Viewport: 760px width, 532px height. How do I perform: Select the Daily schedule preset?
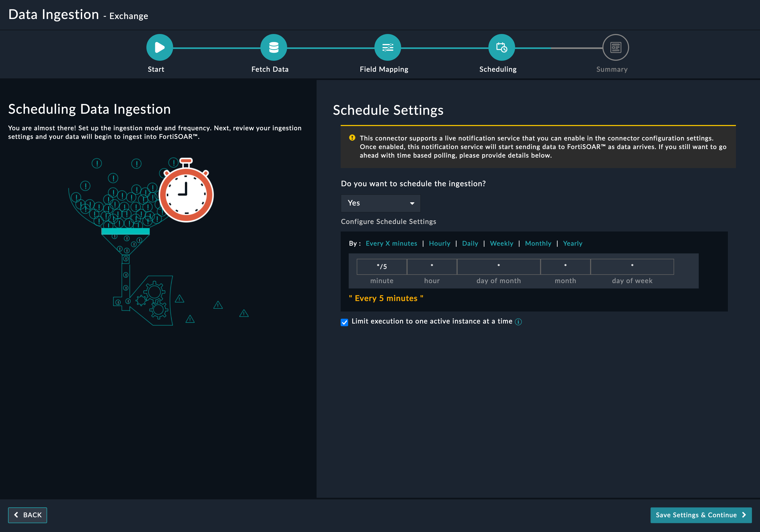click(x=470, y=243)
